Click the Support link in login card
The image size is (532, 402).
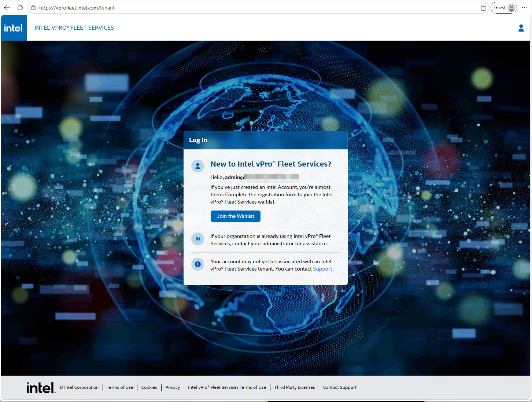click(x=322, y=269)
